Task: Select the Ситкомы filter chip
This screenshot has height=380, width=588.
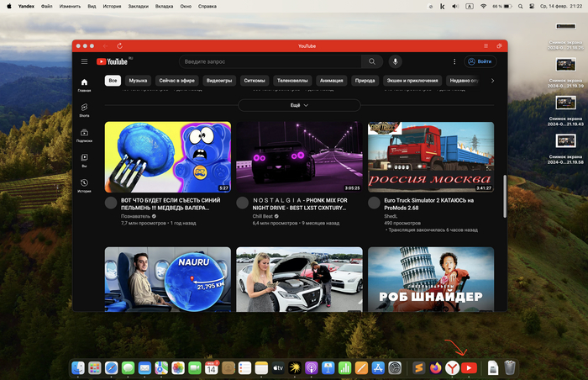Action: pyautogui.click(x=255, y=81)
